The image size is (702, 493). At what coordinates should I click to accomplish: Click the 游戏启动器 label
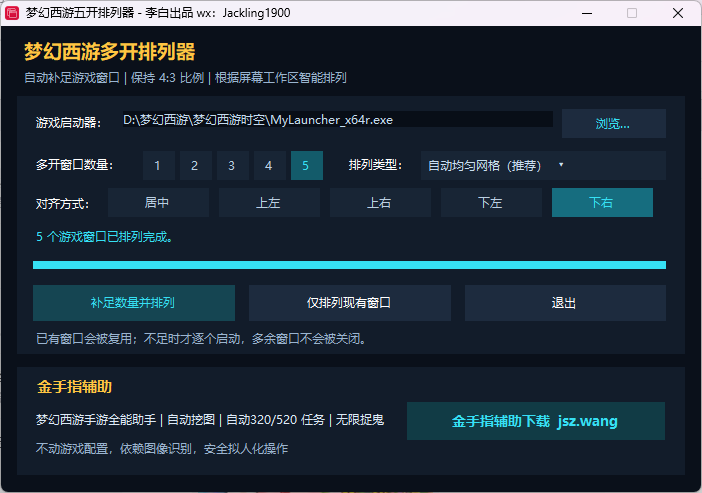(68, 123)
